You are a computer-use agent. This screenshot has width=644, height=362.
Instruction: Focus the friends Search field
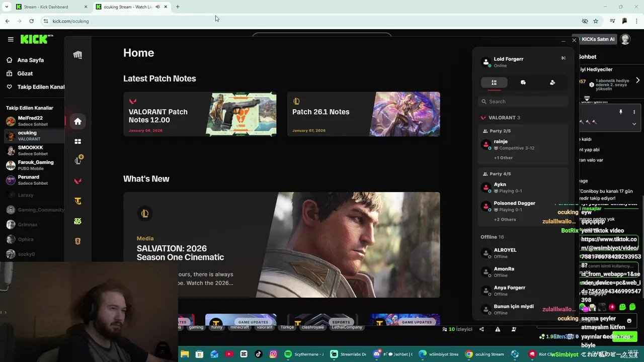coord(523,102)
